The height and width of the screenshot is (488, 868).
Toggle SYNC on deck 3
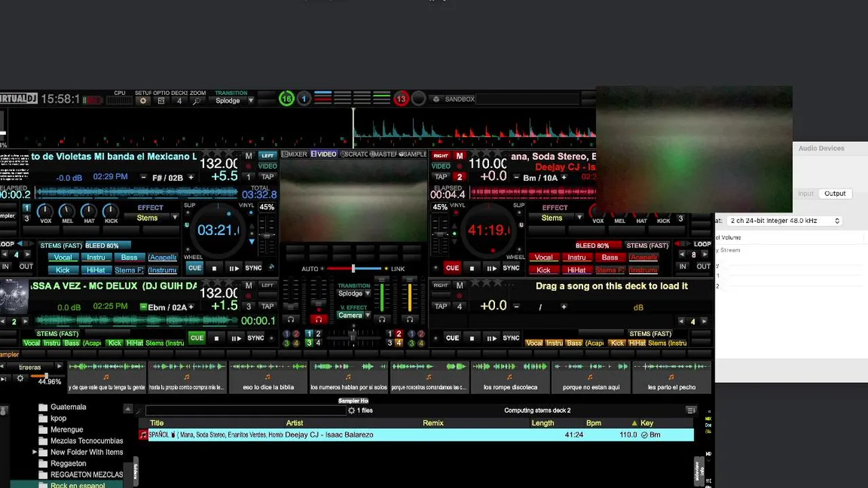[256, 338]
